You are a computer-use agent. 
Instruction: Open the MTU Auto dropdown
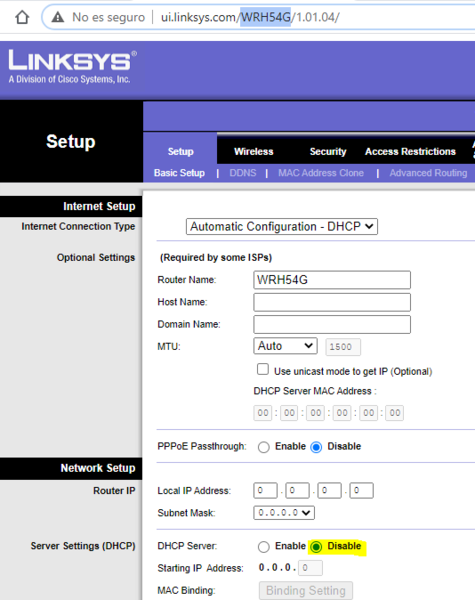(285, 346)
